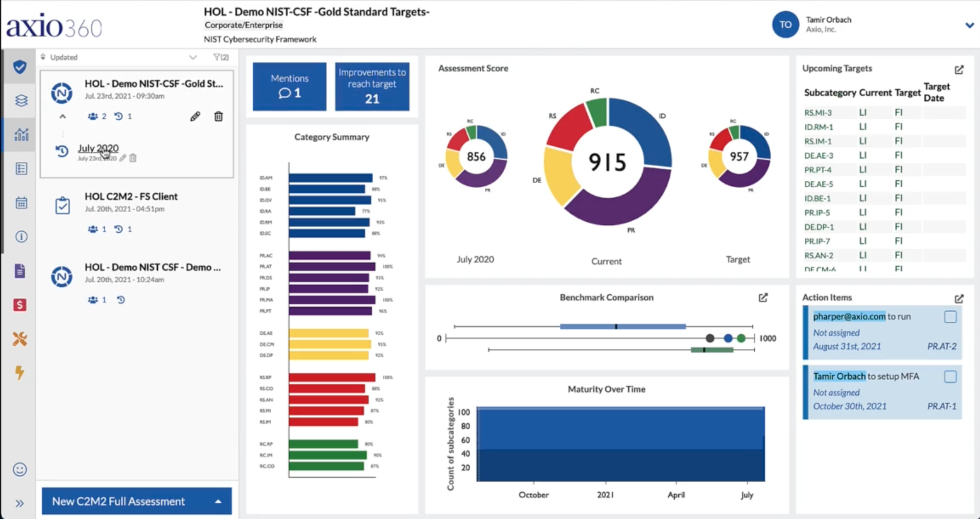Check the pharper@axio.com action item checkbox

click(x=951, y=317)
